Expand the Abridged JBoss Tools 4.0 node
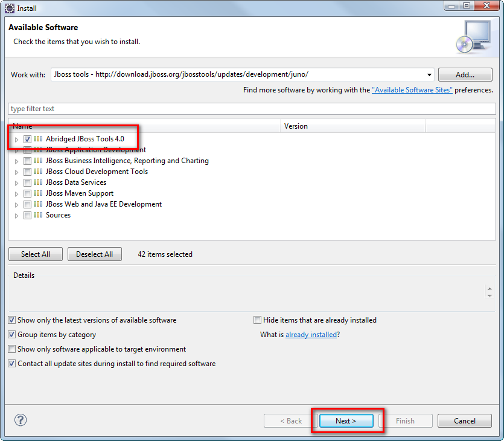The image size is (504, 441). (x=17, y=140)
